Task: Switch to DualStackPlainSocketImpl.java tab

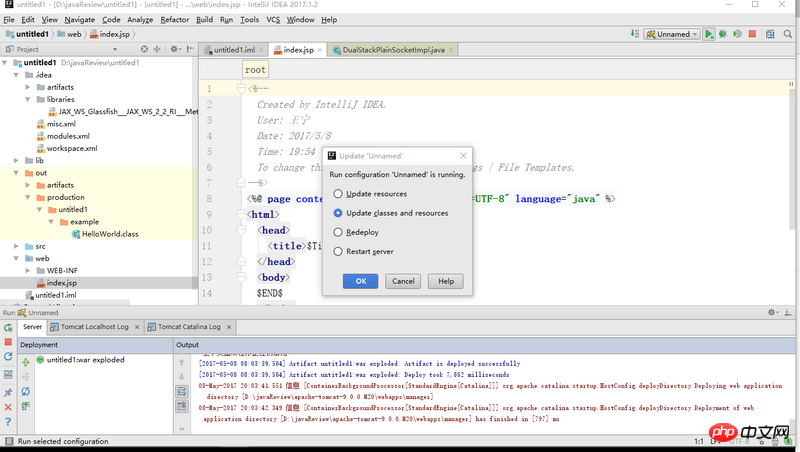Action: [x=393, y=49]
